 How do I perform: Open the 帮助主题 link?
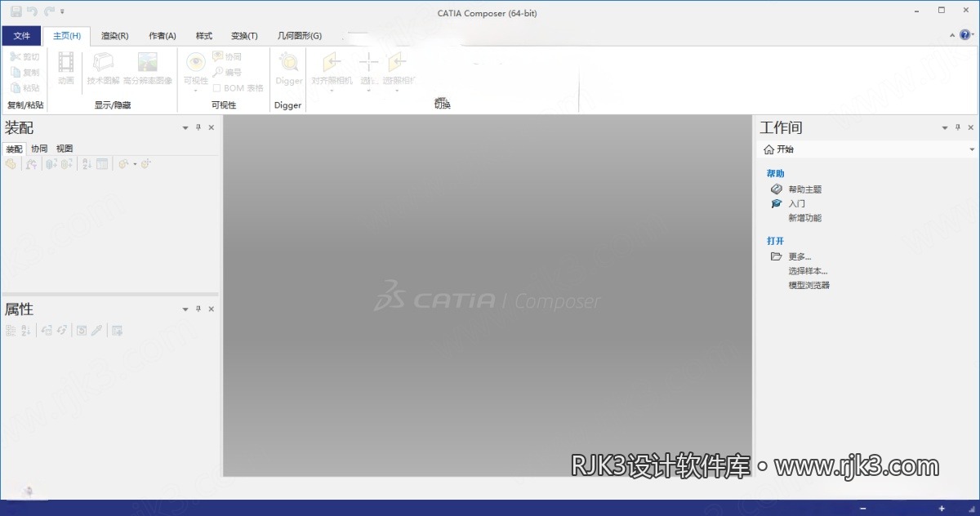click(x=804, y=189)
